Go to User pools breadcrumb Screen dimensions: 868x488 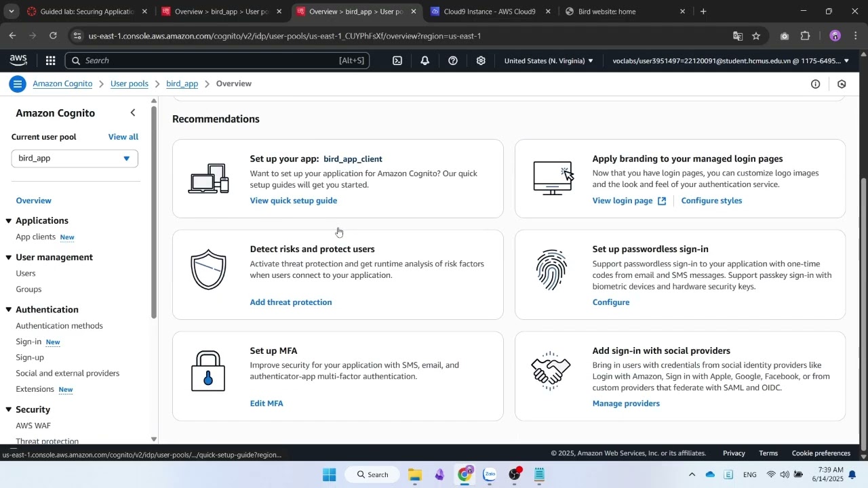[x=129, y=84]
